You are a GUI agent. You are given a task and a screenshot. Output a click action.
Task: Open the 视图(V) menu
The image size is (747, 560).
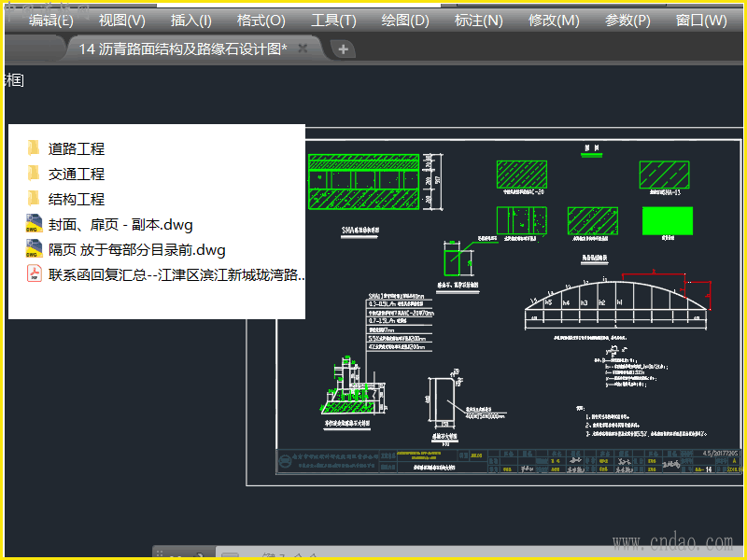[122, 21]
